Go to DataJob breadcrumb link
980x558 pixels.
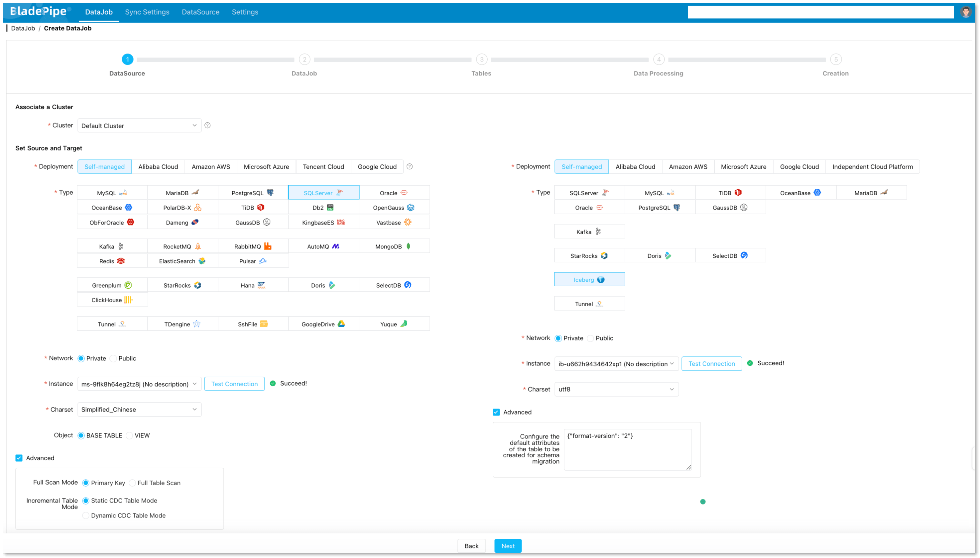(x=23, y=28)
